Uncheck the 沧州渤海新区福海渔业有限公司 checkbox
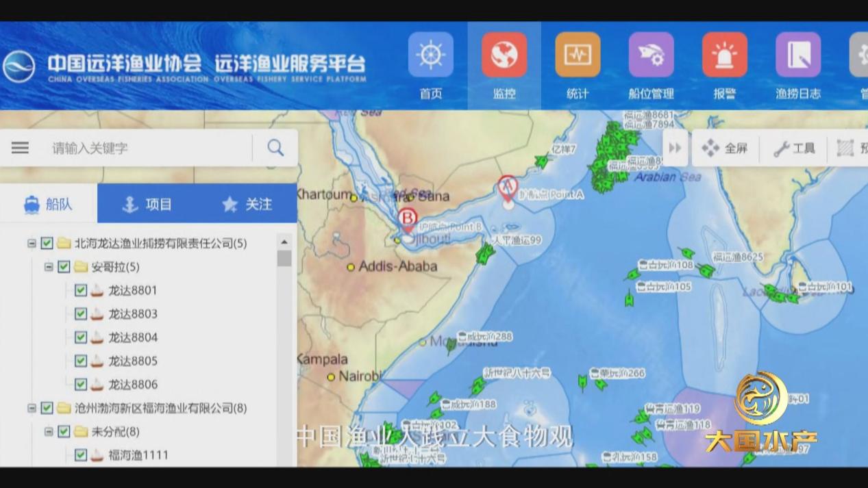 click(x=47, y=408)
